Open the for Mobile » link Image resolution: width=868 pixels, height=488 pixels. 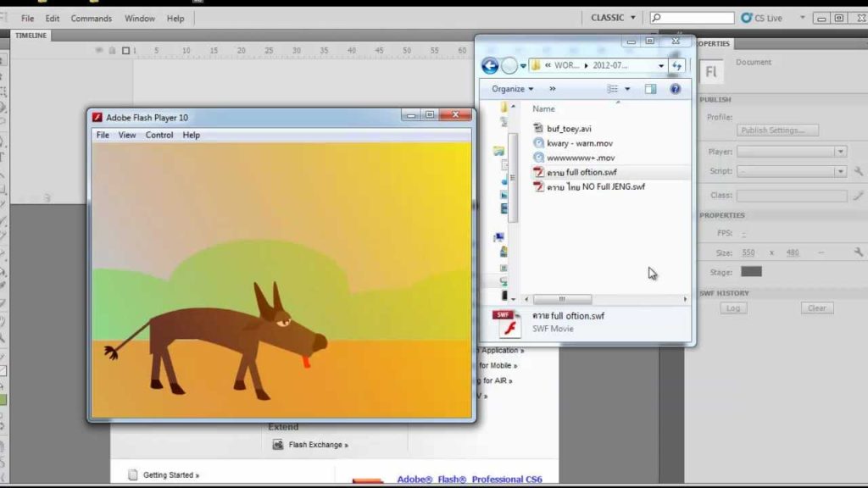(498, 366)
